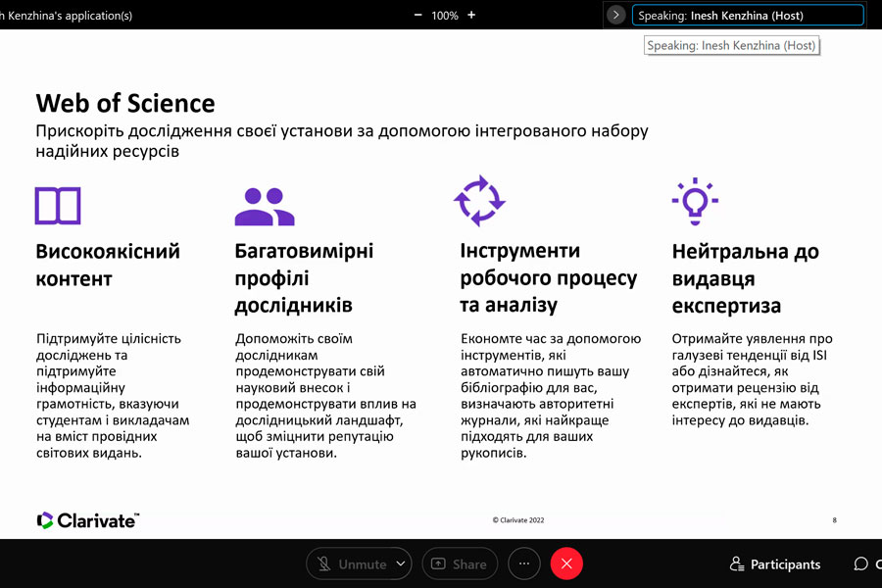Click the light bulb expertise icon

[x=695, y=201]
